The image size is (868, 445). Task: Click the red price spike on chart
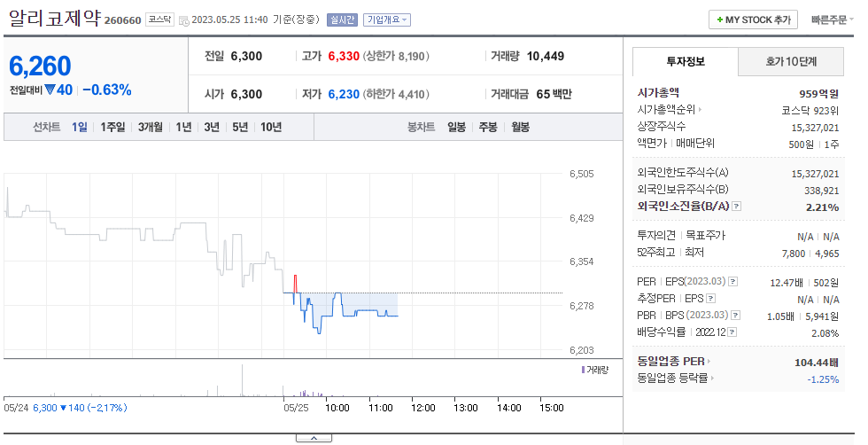click(x=296, y=283)
